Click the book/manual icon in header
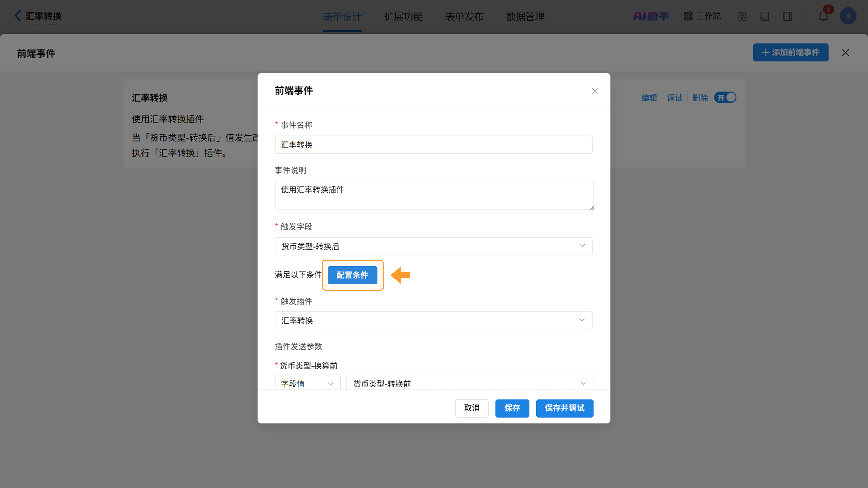Viewport: 868px width, 488px height. coord(764,16)
